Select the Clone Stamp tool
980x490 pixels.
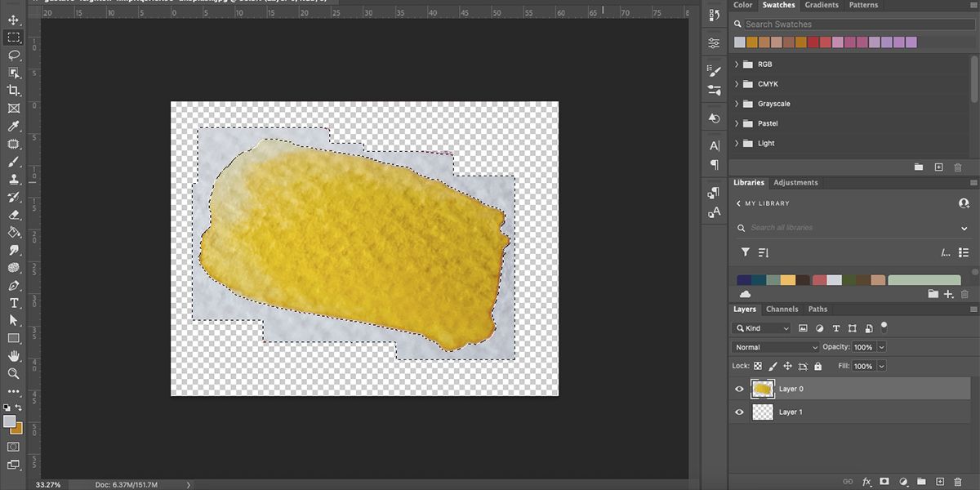click(13, 180)
